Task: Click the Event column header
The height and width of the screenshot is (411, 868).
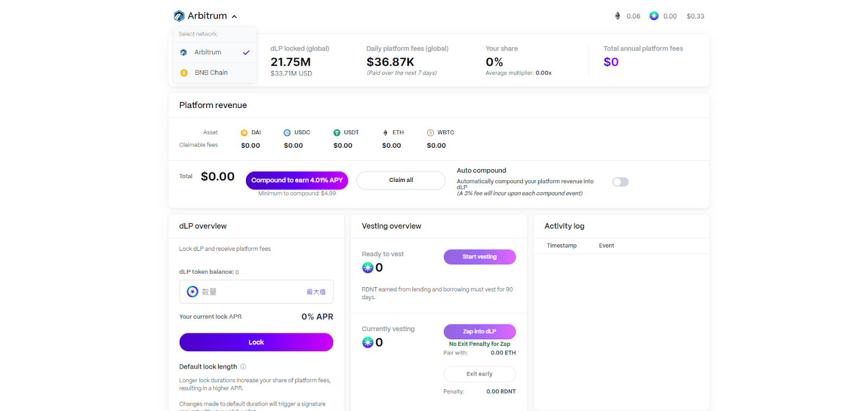Action: pyautogui.click(x=607, y=246)
